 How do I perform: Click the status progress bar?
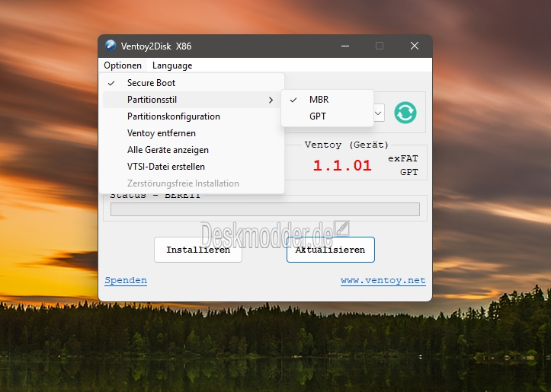[265, 209]
